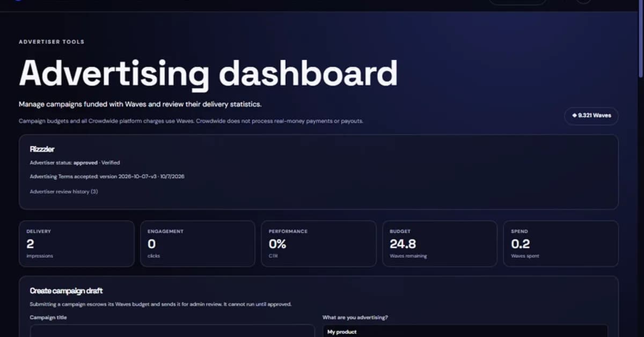
Task: Click the 'ADVERTISER TOOLS' section label
Action: (52, 42)
